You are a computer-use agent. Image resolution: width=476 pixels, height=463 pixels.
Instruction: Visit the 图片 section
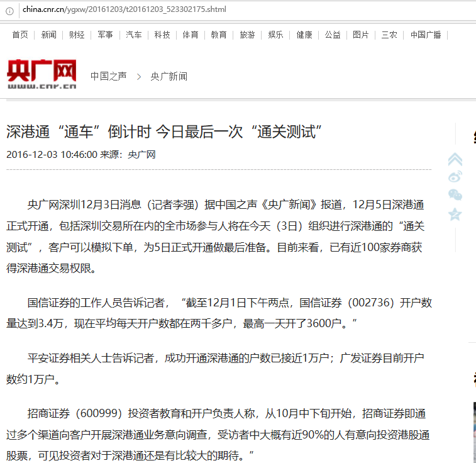361,35
